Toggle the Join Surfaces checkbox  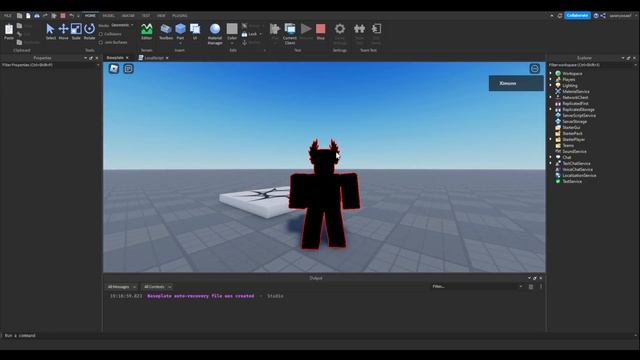[101, 42]
